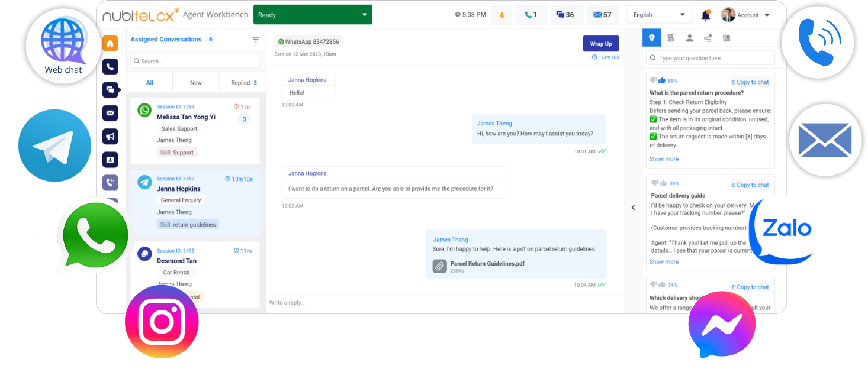Click the Write a reply message box
Image resolution: width=868 pixels, height=372 pixels.
click(445, 303)
